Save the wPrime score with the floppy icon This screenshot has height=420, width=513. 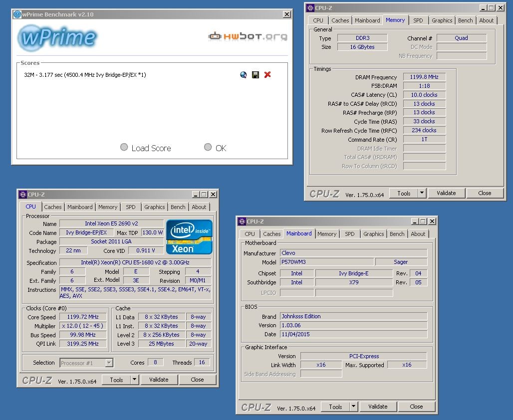[256, 75]
